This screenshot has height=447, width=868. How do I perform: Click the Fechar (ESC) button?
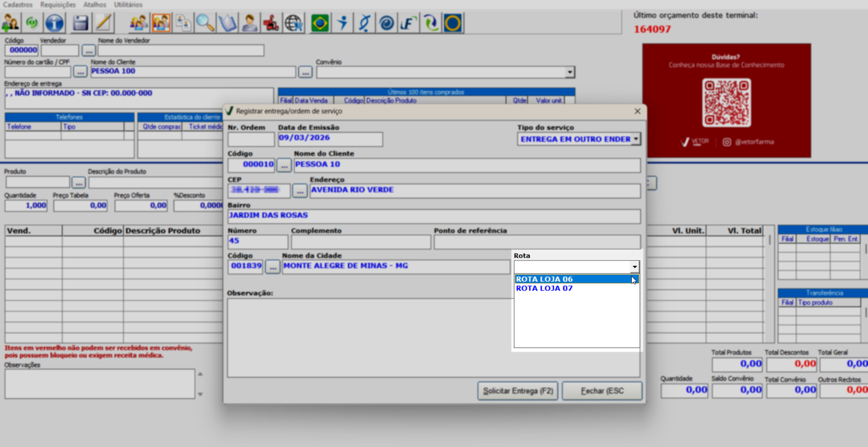click(x=602, y=391)
